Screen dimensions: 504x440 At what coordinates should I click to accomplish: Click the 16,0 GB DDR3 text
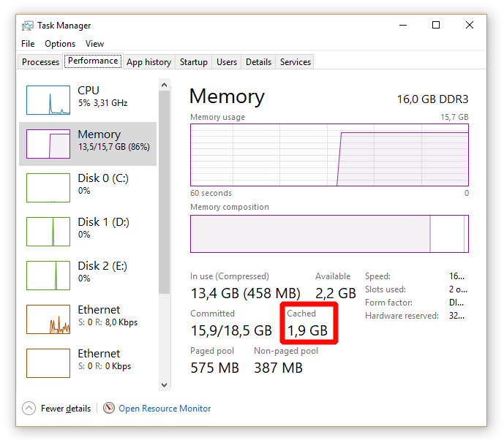pos(432,99)
